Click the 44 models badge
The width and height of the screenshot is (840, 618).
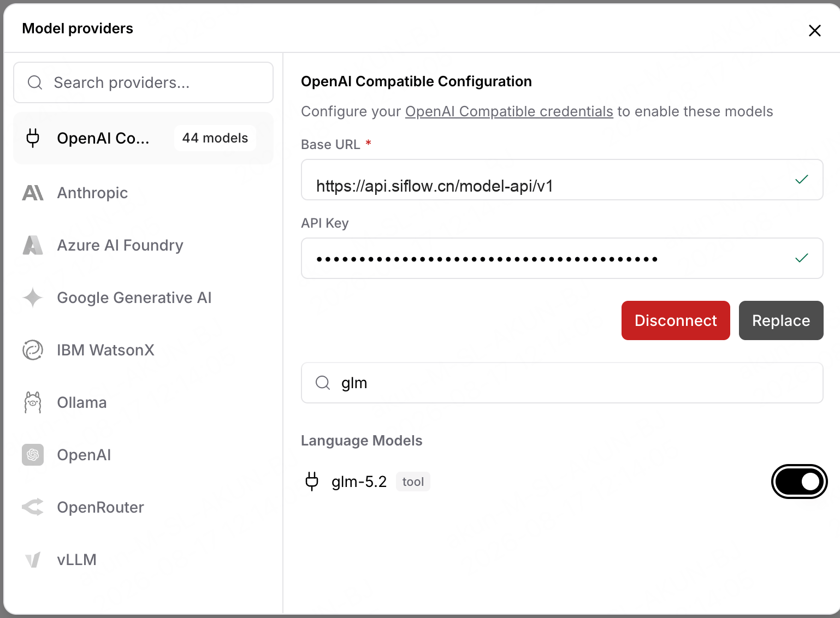[215, 138]
